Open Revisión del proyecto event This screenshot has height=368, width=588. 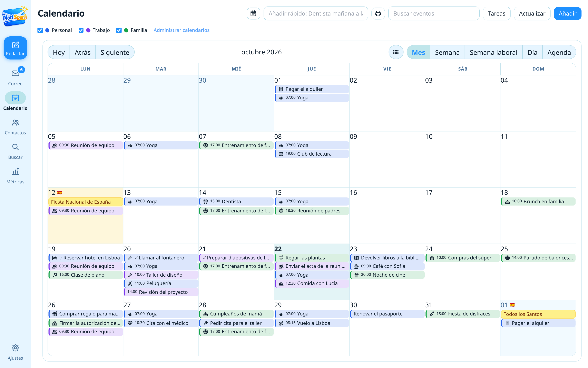161,292
